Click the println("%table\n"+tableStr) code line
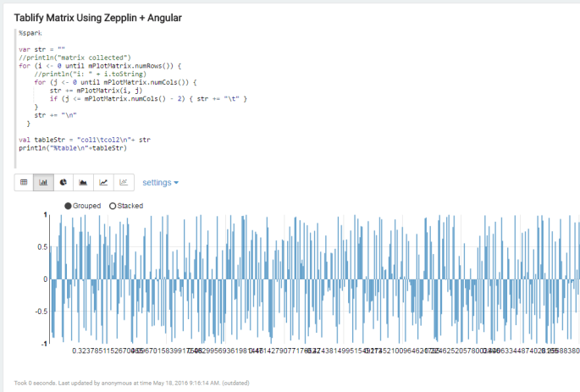Viewport: 580px width, 392px height. pyautogui.click(x=73, y=148)
